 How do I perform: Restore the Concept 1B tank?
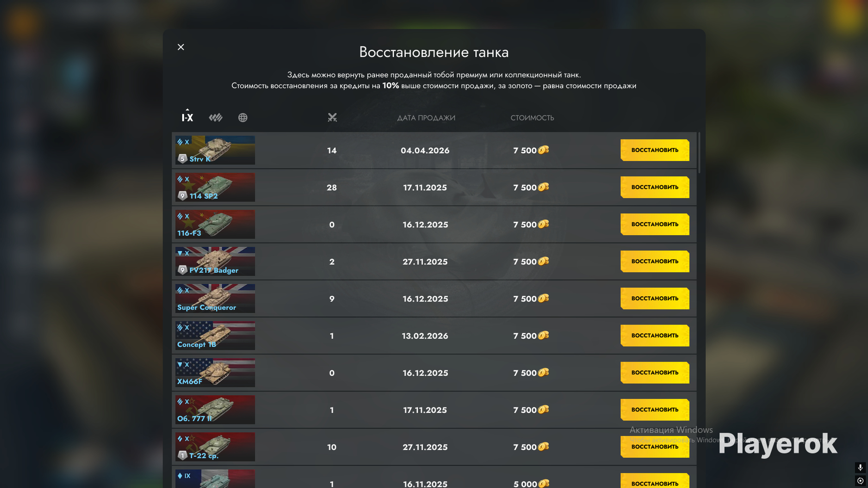(x=655, y=336)
